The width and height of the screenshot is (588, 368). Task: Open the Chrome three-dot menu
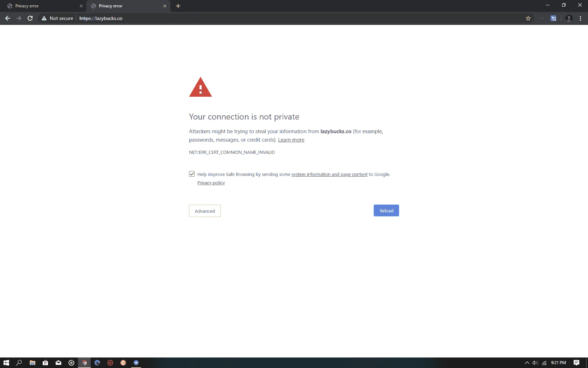click(580, 18)
